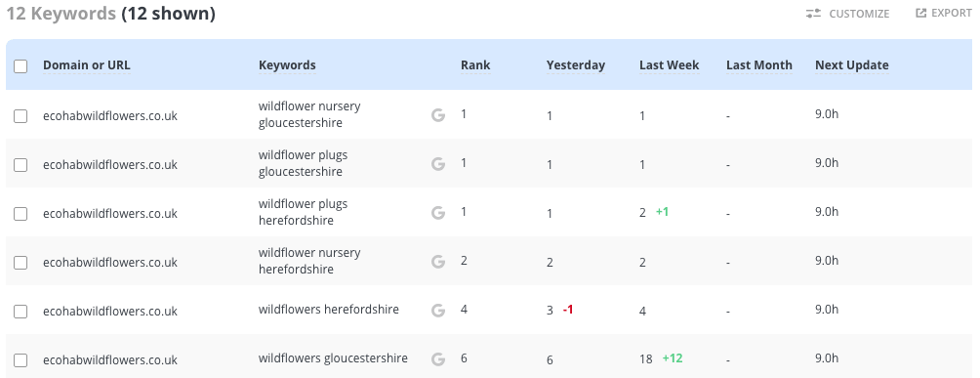The image size is (980, 378).
Task: Click the +12 change on wildflowers gloucestershire
Action: click(x=673, y=358)
